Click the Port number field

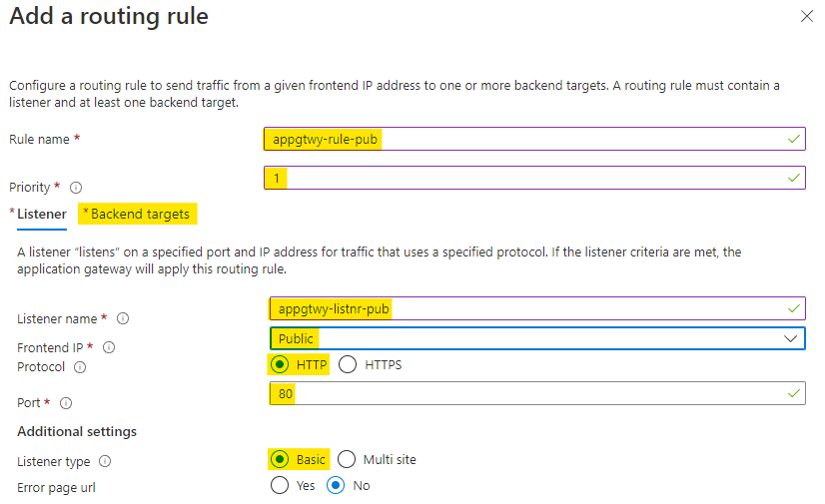point(536,393)
